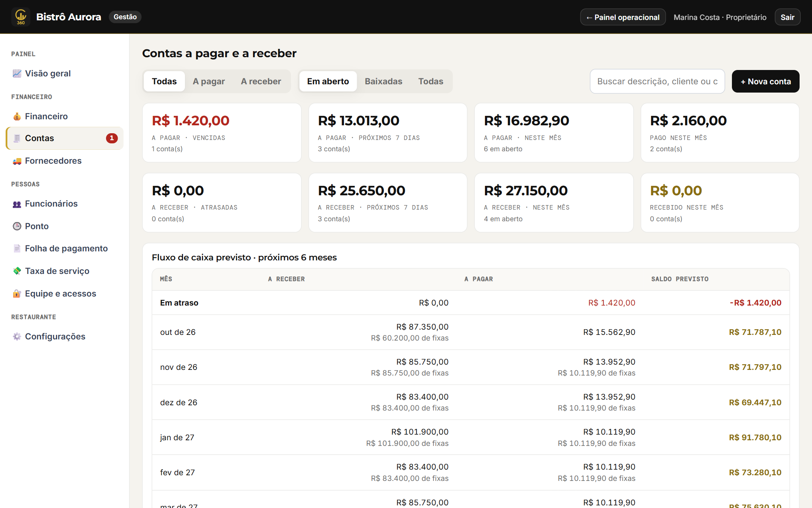Open the Equipe e acessos sidebar link
The width and height of the screenshot is (812, 508).
[65, 294]
